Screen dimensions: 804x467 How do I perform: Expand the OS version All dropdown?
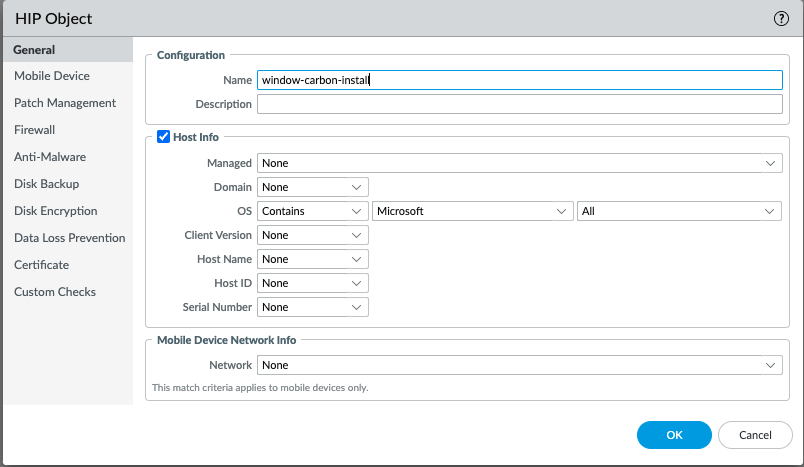[x=678, y=211]
